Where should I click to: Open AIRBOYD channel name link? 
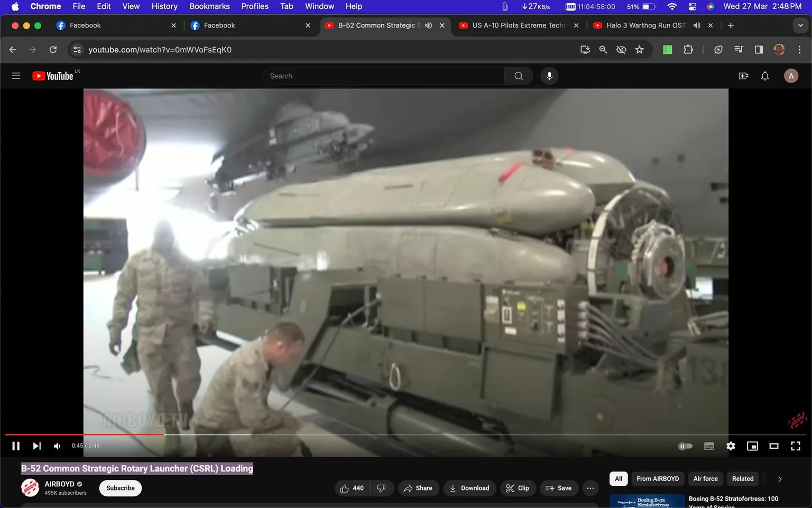(59, 484)
